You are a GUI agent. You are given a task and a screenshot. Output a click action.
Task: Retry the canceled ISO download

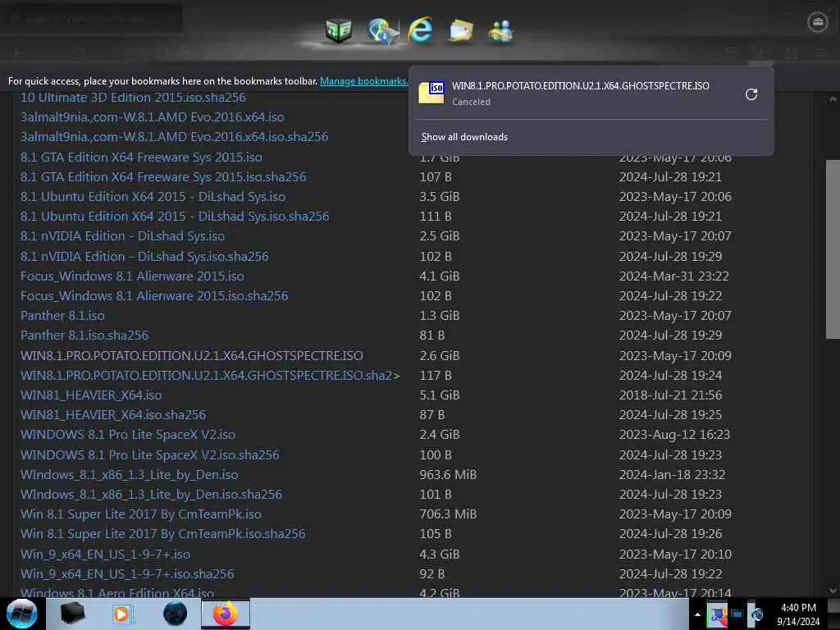pos(751,94)
